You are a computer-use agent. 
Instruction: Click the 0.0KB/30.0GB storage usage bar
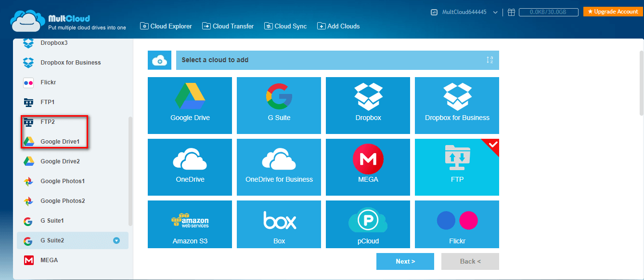point(548,12)
